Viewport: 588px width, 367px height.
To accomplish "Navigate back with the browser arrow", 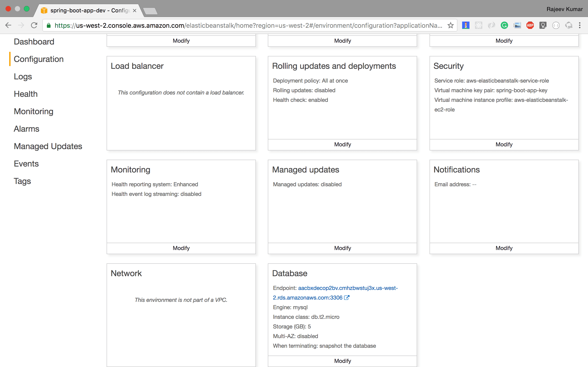I will click(x=8, y=25).
